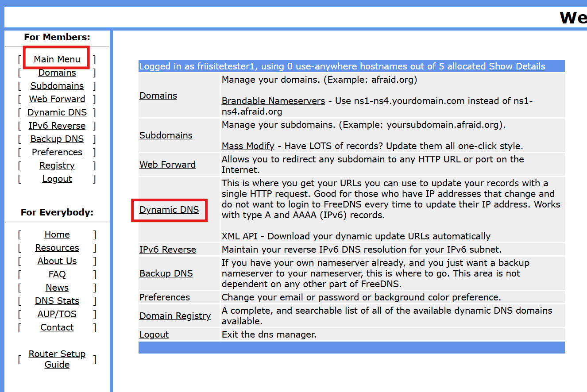The width and height of the screenshot is (587, 392).
Task: Select Web Forward in the left sidebar
Action: (x=57, y=99)
